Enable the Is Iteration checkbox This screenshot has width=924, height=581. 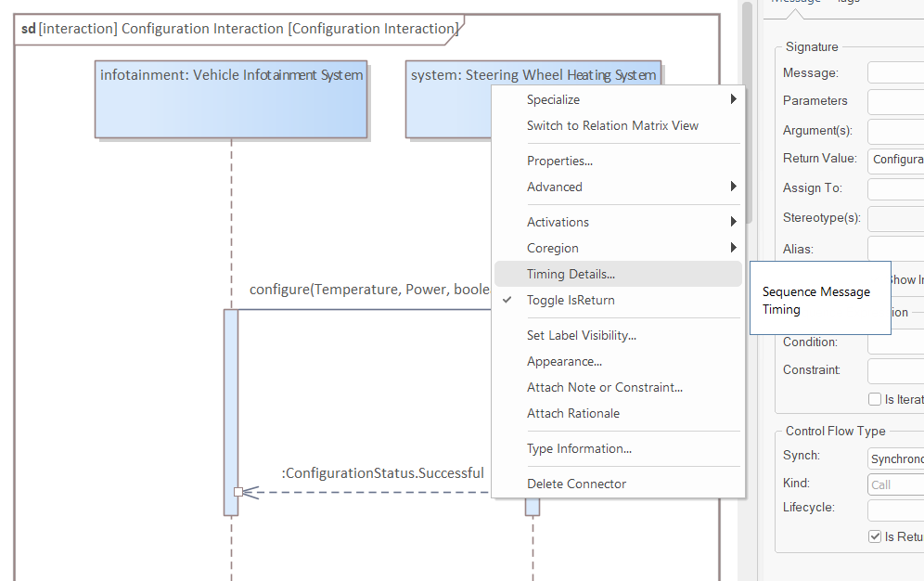(875, 399)
